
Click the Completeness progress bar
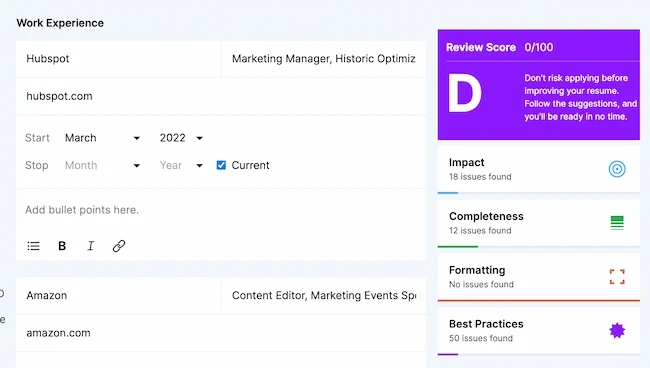coord(538,247)
